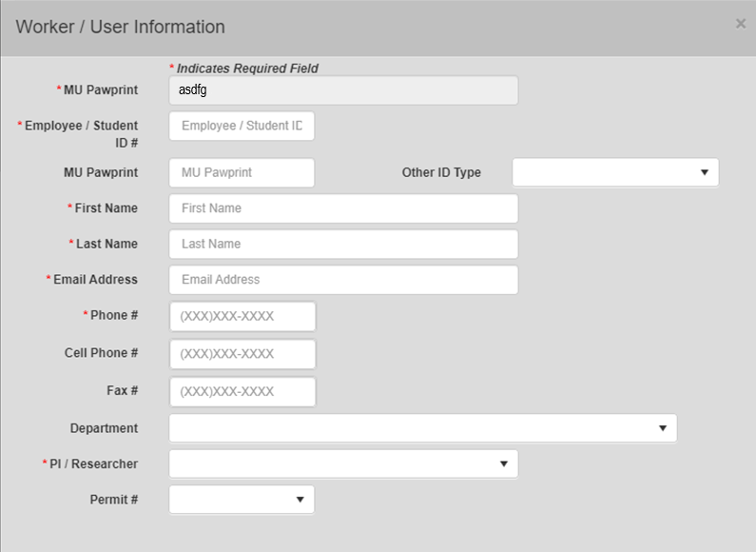
Task: Select the Cell Phone # input box
Action: [242, 354]
